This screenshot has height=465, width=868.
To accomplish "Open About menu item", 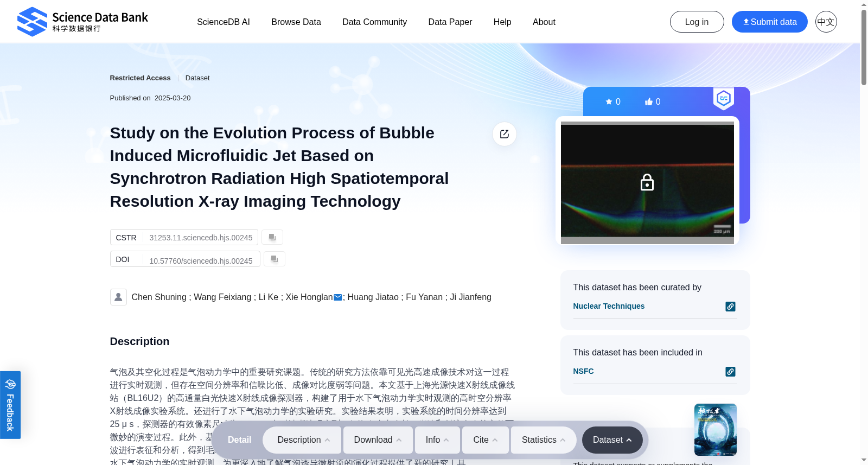I will point(544,22).
